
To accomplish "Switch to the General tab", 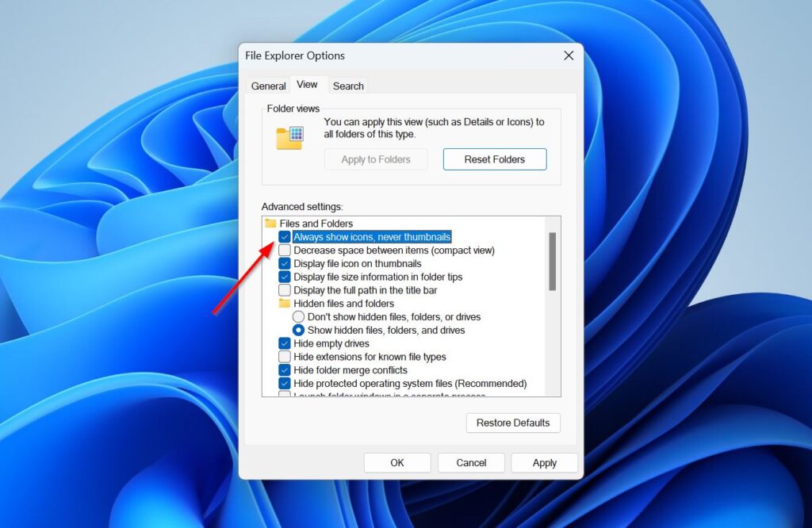I will (x=268, y=85).
